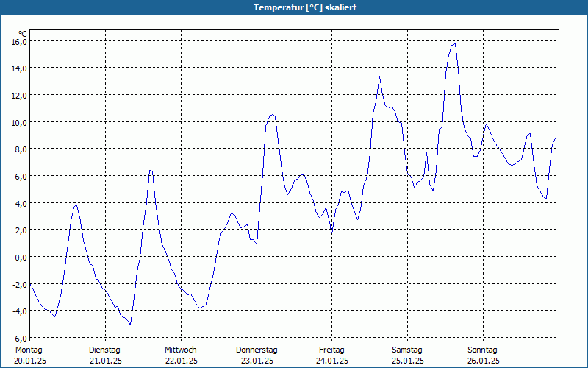Viewport: 588px width, 368px height.
Task: Click the '22.01.25' date label
Action: click(182, 361)
